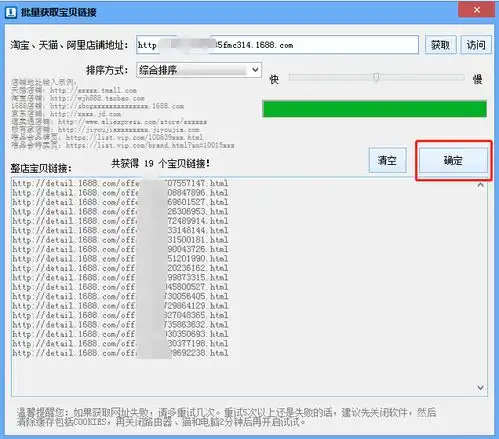Click the 排序方式 label
The image size is (499, 439).
[107, 70]
